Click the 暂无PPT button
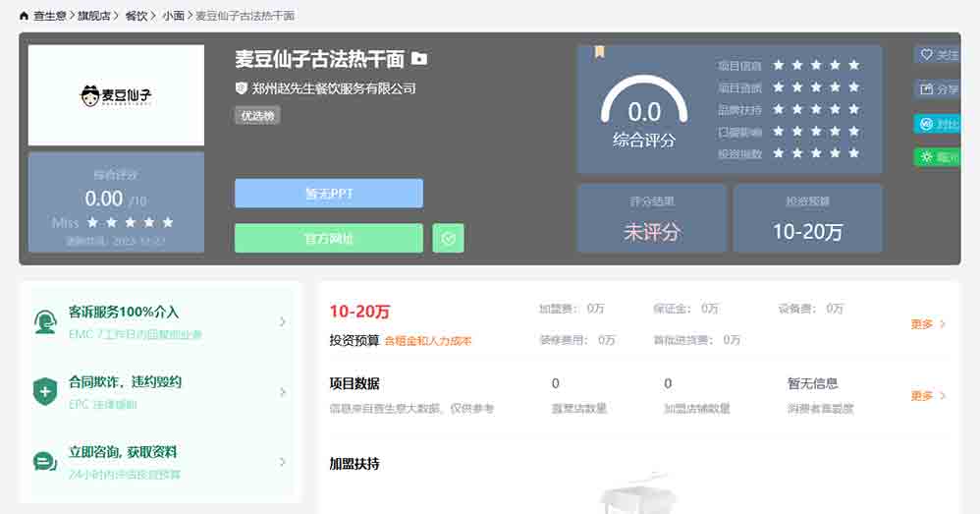This screenshot has width=980, height=514. tap(328, 194)
